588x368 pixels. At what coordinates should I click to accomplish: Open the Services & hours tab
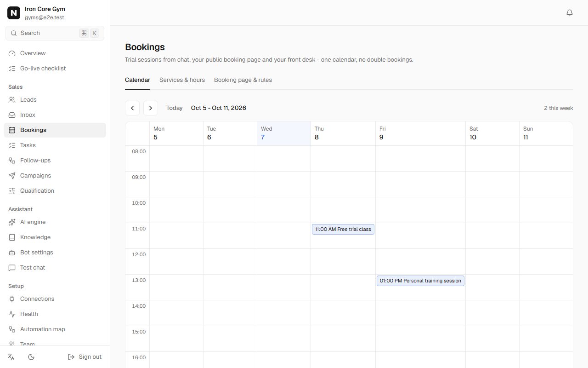tap(182, 80)
